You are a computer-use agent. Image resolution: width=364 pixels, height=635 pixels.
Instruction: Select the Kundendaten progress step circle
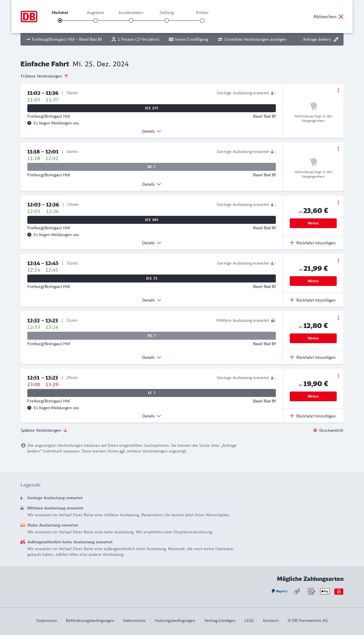[131, 21]
